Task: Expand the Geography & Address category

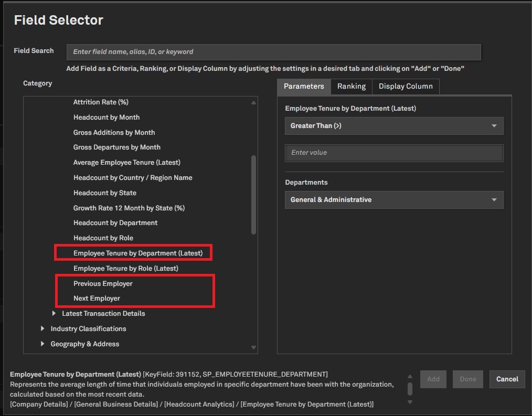Action: (x=42, y=344)
